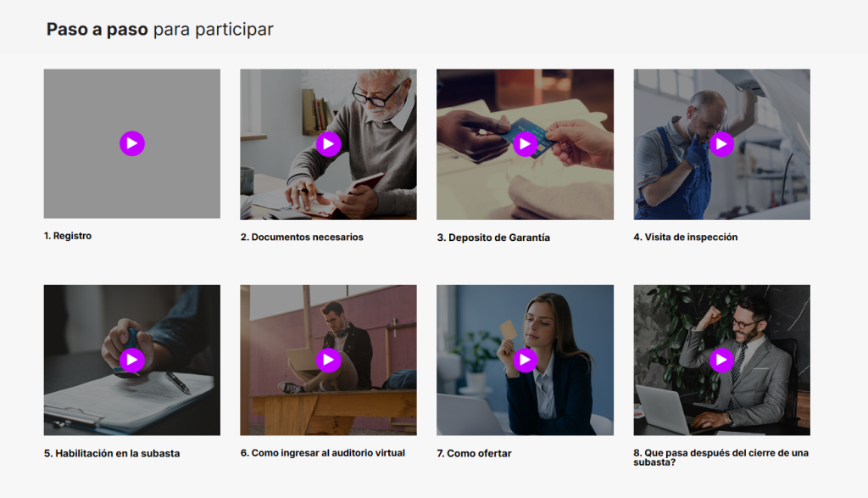Play the Documentos necesarios video
Screen dimensions: 868x498
[328, 144]
